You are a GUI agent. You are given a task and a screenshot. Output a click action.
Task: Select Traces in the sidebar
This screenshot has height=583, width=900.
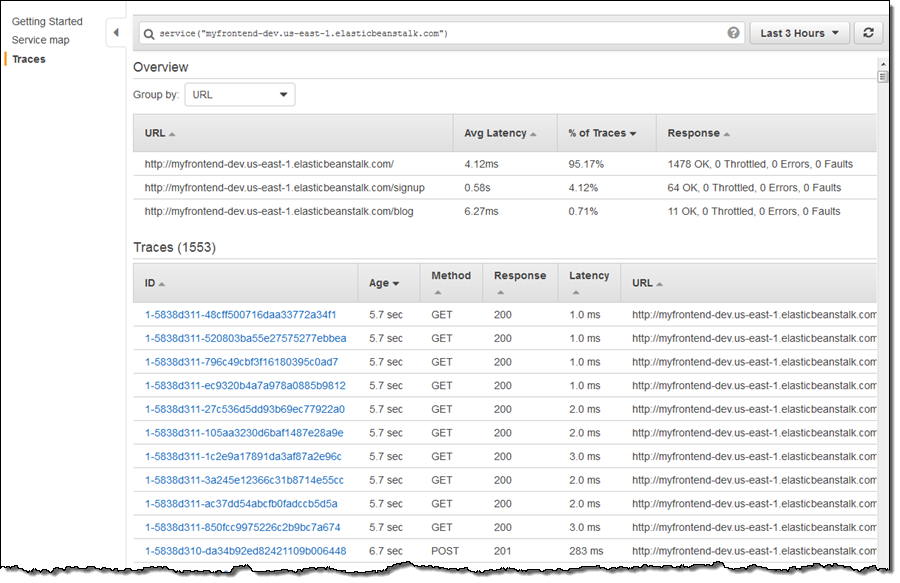(28, 59)
